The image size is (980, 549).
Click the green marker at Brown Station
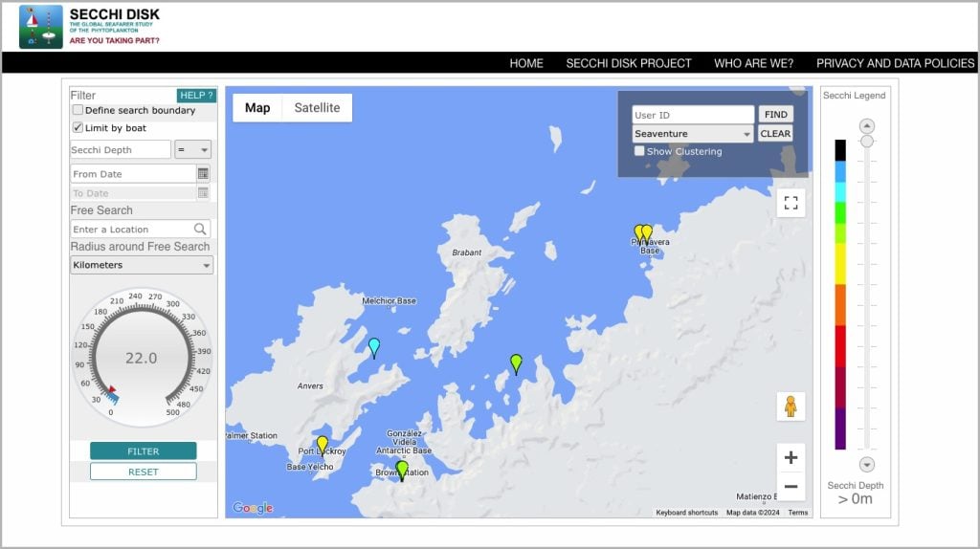403,470
